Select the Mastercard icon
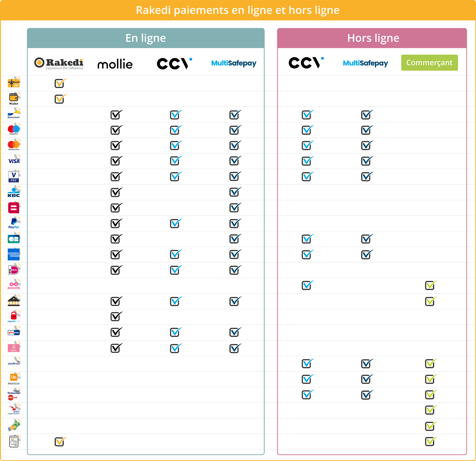 (x=13, y=145)
